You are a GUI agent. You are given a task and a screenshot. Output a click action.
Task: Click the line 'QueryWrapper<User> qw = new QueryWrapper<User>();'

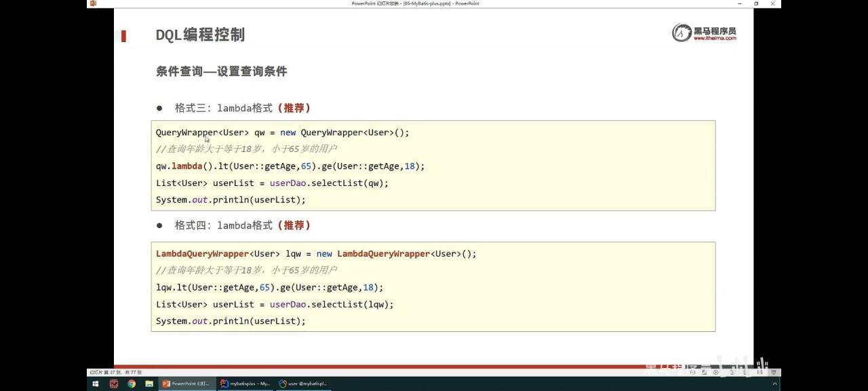tap(283, 132)
